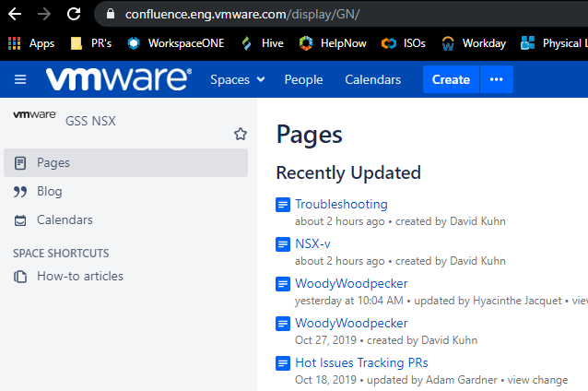Open the ellipsis menu next to Create
Image resolution: width=588 pixels, height=391 pixels.
click(x=497, y=79)
